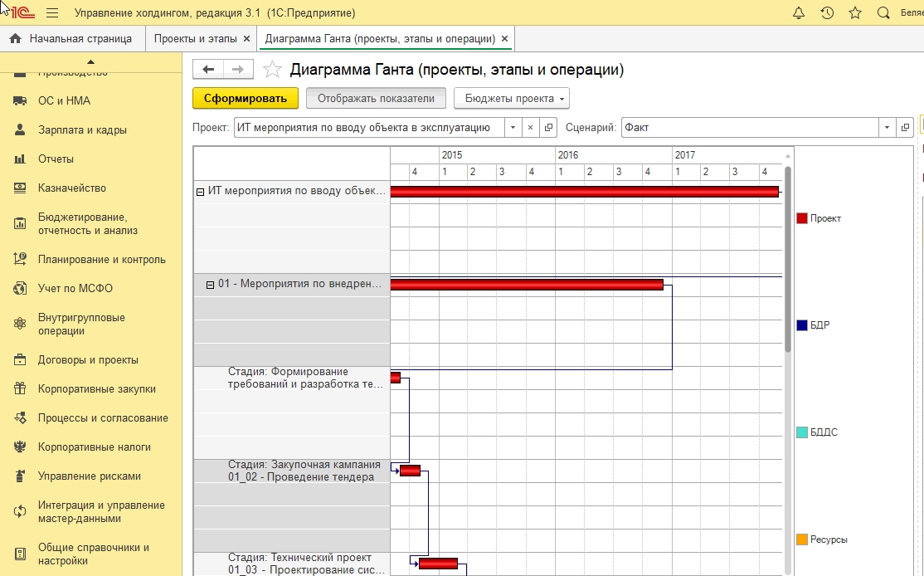Open Договоры и проекты section
This screenshot has width=924, height=576.
click(x=89, y=359)
